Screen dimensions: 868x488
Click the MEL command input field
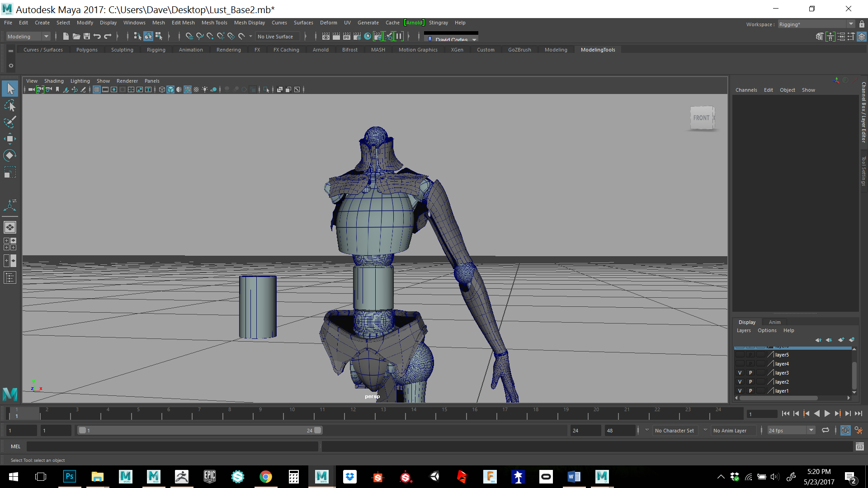[172, 446]
